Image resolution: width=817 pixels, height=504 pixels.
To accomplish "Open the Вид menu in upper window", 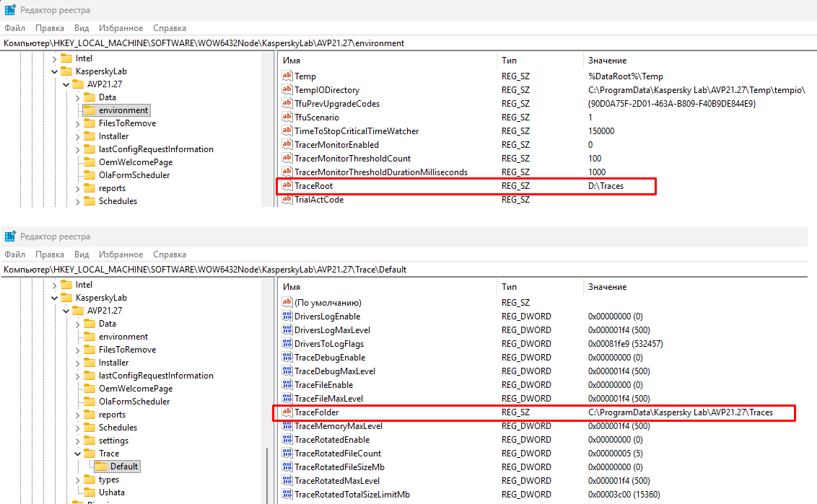I will tap(82, 28).
